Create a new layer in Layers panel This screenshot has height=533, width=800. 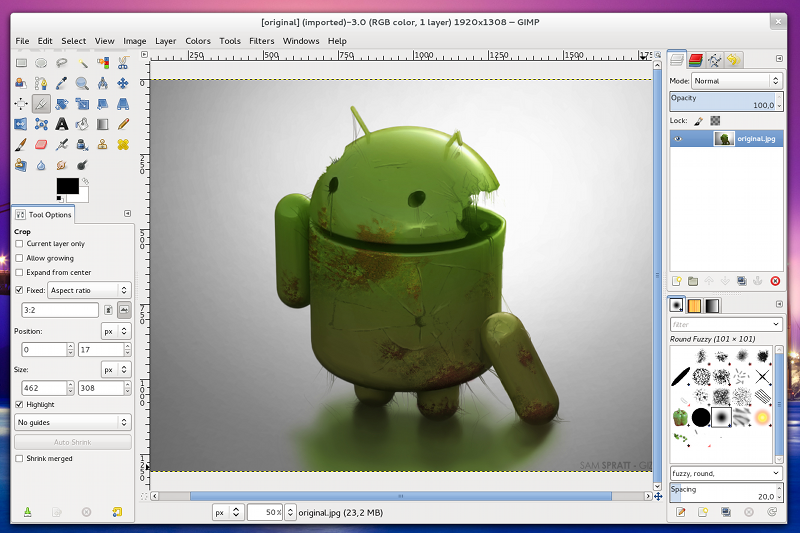coord(677,281)
